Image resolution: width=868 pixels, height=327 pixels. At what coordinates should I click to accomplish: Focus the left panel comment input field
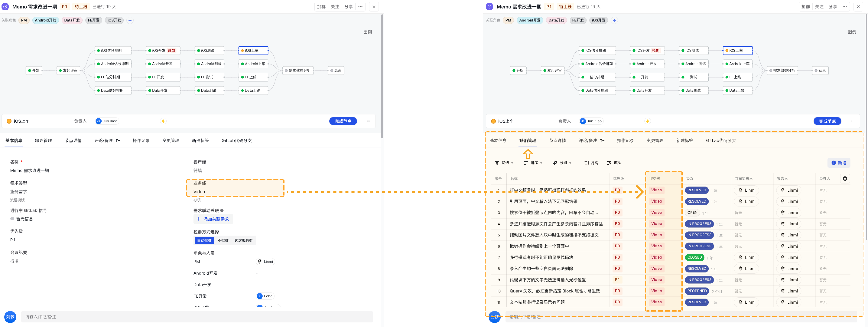pyautogui.click(x=197, y=317)
